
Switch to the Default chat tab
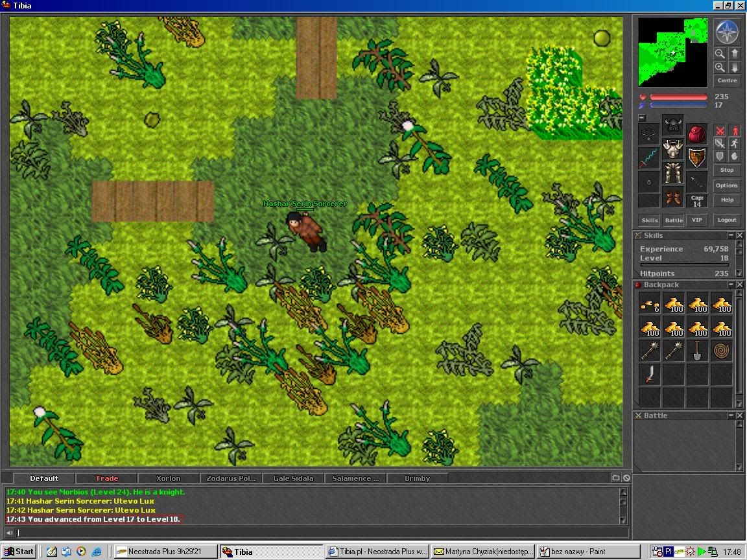pyautogui.click(x=44, y=478)
